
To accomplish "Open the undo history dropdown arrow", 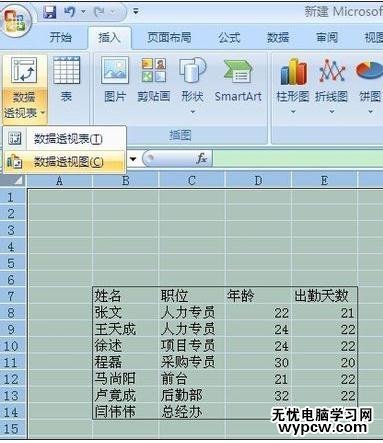I will [x=83, y=12].
